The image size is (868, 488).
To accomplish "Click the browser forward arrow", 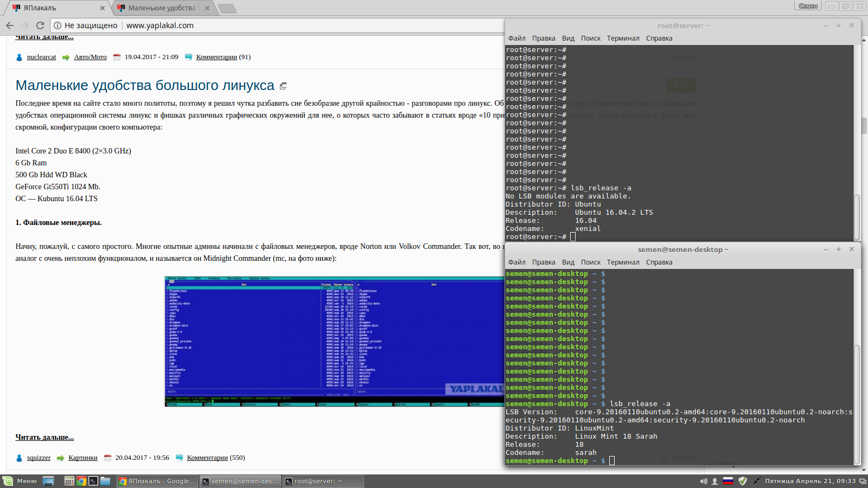I will pyautogui.click(x=25, y=25).
